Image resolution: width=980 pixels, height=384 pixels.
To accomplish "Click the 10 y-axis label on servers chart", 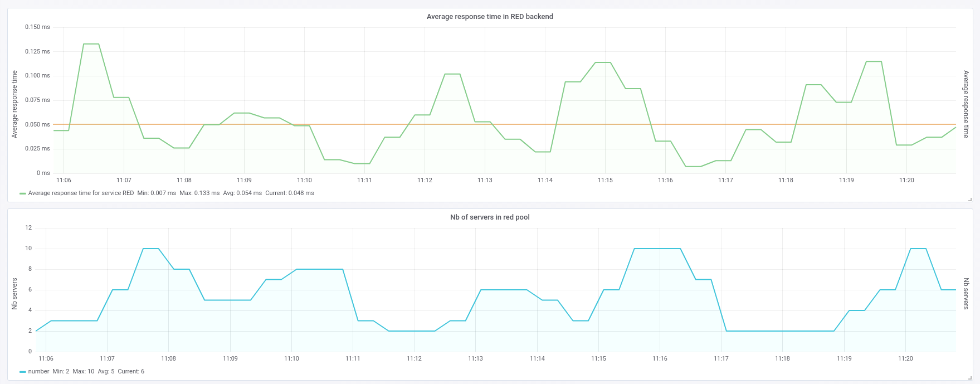I will tap(29, 248).
